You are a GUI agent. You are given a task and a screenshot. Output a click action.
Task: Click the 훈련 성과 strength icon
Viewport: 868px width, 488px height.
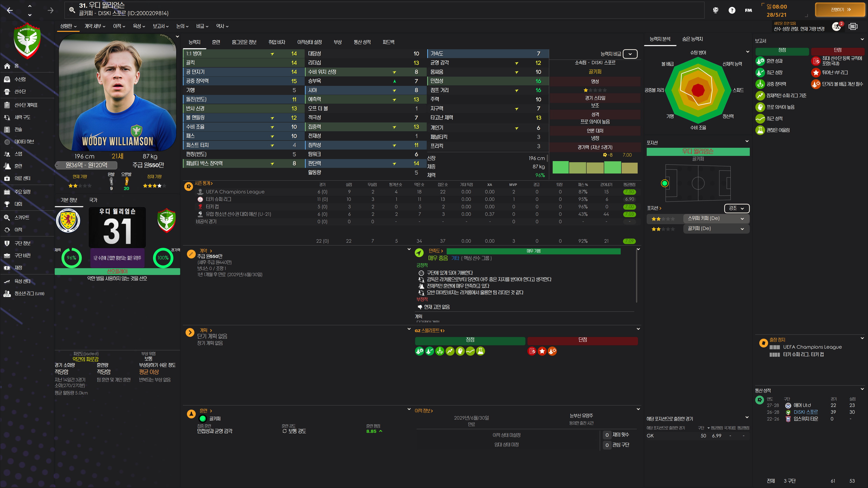760,61
